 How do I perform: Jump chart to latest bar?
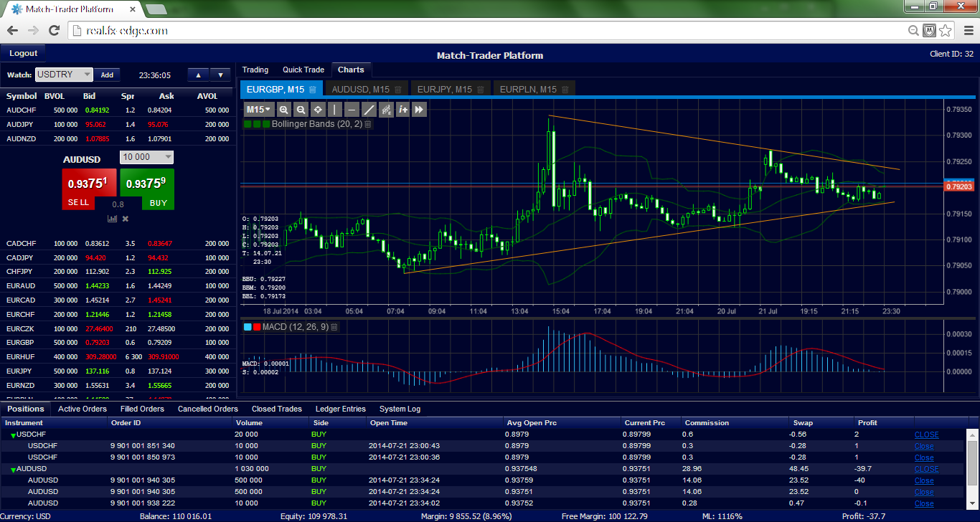point(420,110)
